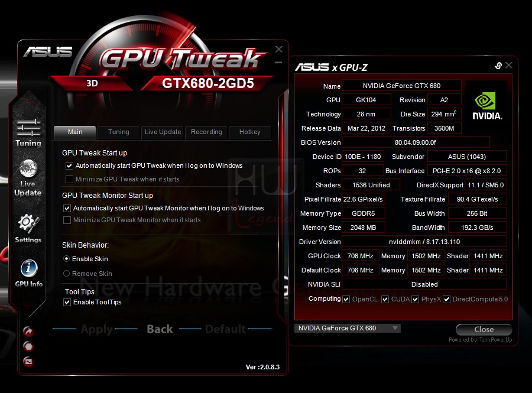The image size is (532, 393).
Task: Click the NVIDIA SLI value Disabled
Action: [x=424, y=284]
